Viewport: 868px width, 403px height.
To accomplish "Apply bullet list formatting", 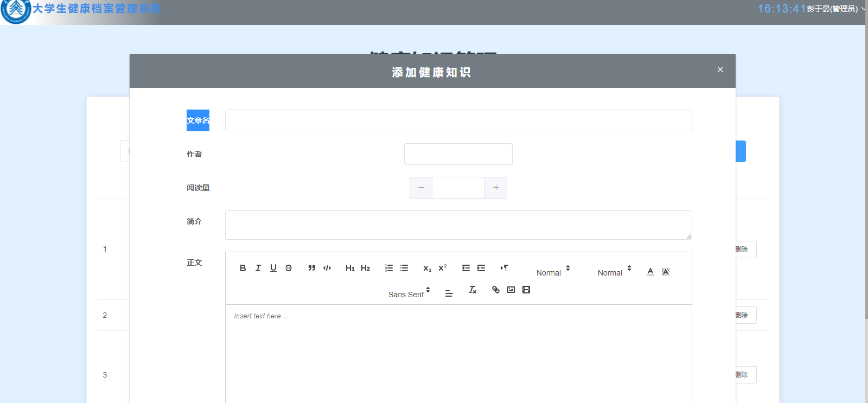I will point(404,268).
